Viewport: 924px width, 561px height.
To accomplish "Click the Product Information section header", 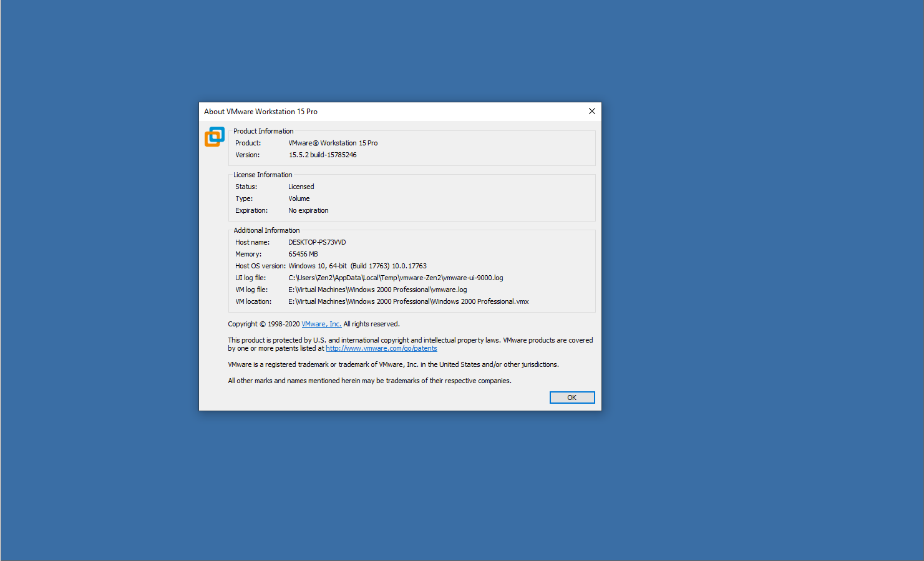I will coord(263,131).
